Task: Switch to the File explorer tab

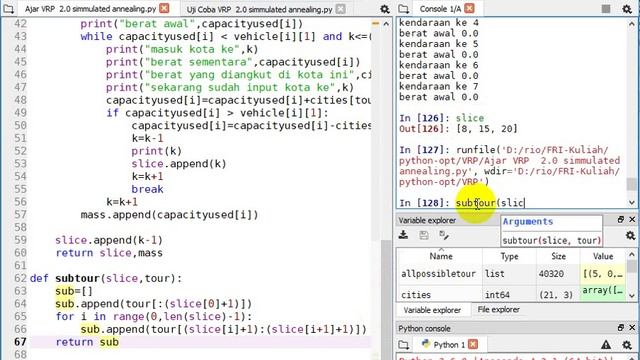Action: coord(498,310)
